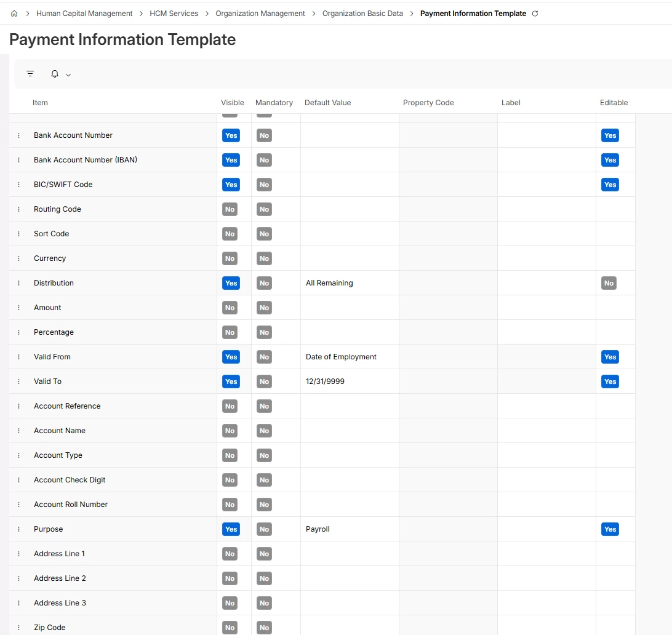Open row menu for Address Line 1

(x=19, y=554)
